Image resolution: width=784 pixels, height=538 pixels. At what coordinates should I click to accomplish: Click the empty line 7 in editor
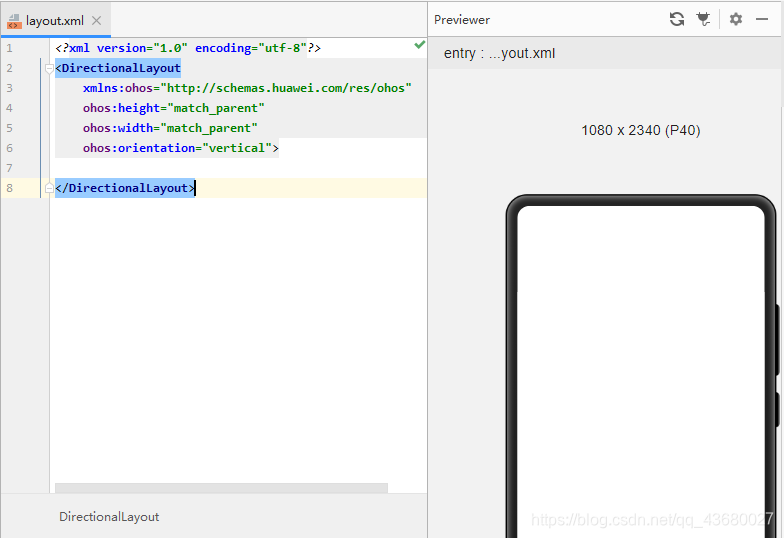coord(240,168)
